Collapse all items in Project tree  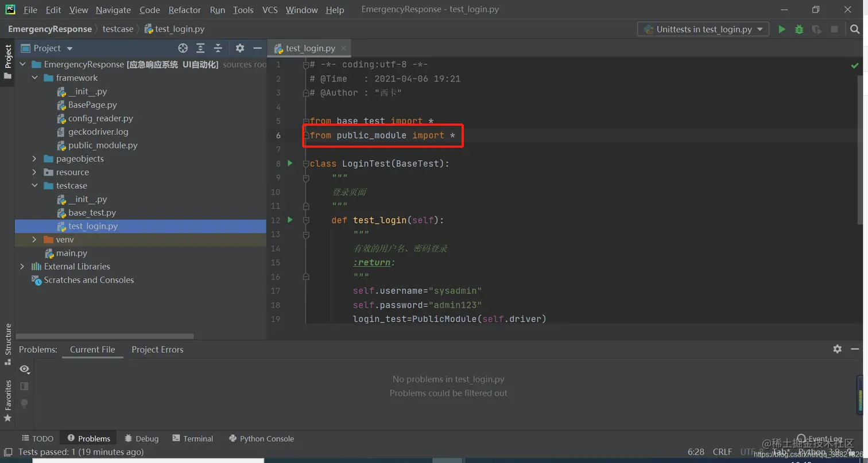[218, 48]
